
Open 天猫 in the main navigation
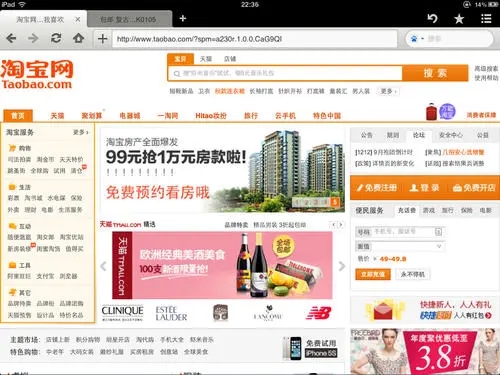57,116
